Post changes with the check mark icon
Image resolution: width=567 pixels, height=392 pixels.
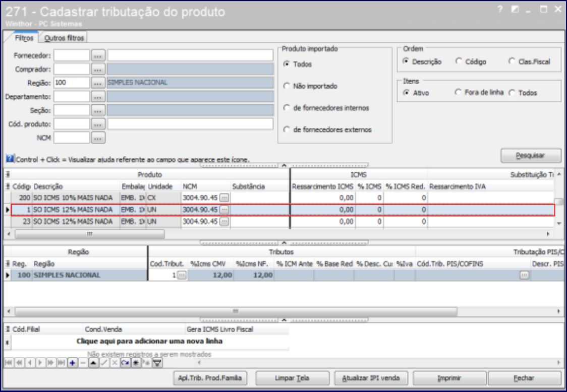click(104, 363)
